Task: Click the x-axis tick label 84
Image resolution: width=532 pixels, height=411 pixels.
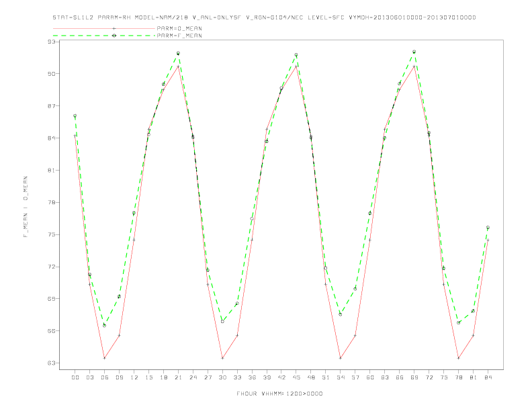Action: [488, 377]
